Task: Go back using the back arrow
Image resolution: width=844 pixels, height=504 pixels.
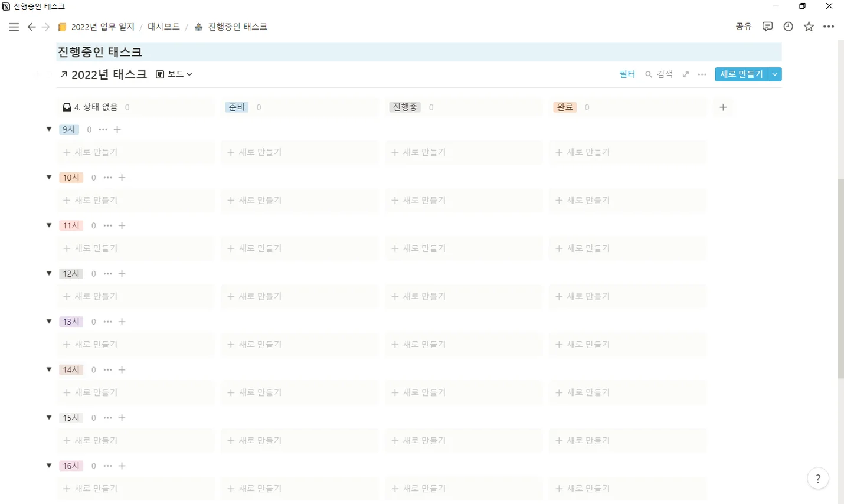Action: (x=32, y=27)
